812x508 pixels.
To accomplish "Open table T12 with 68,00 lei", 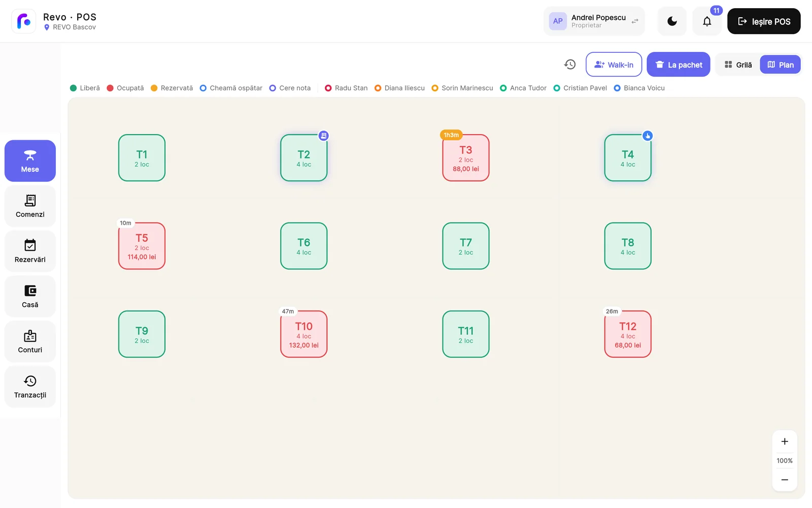I will pos(628,334).
